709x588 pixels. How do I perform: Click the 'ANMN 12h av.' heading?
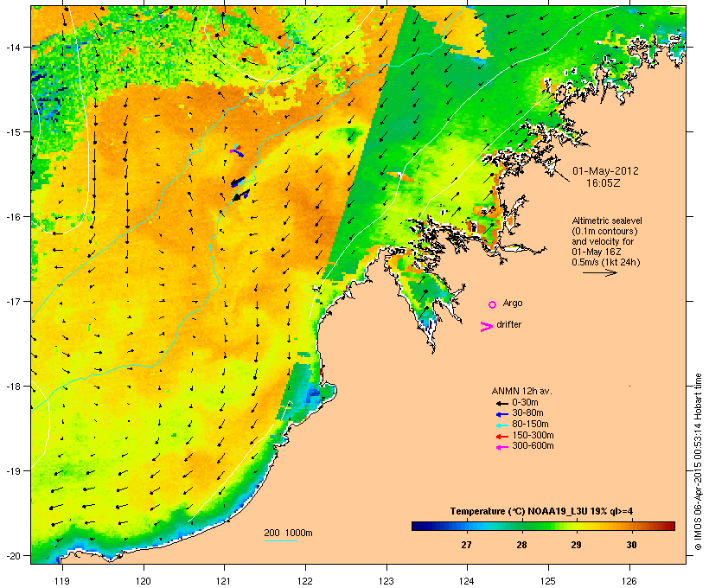521,391
